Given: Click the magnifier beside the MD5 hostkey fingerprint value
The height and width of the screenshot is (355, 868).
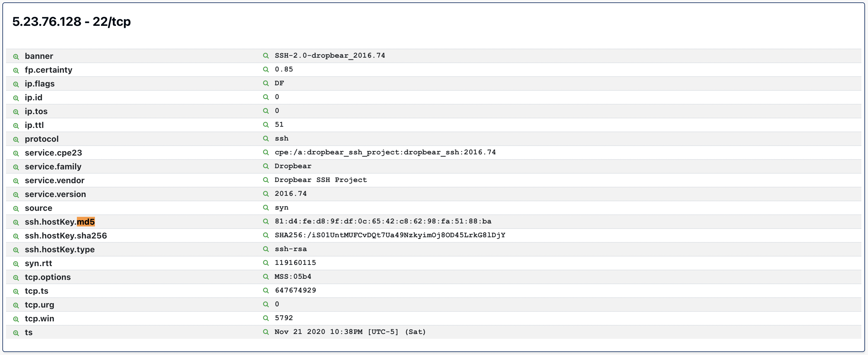Looking at the screenshot, I should tap(265, 222).
